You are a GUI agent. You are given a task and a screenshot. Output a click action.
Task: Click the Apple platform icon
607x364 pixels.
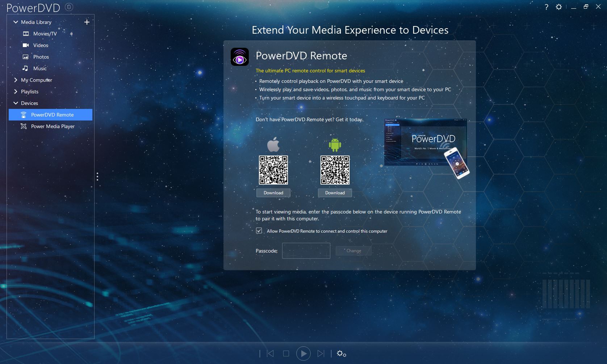point(273,144)
